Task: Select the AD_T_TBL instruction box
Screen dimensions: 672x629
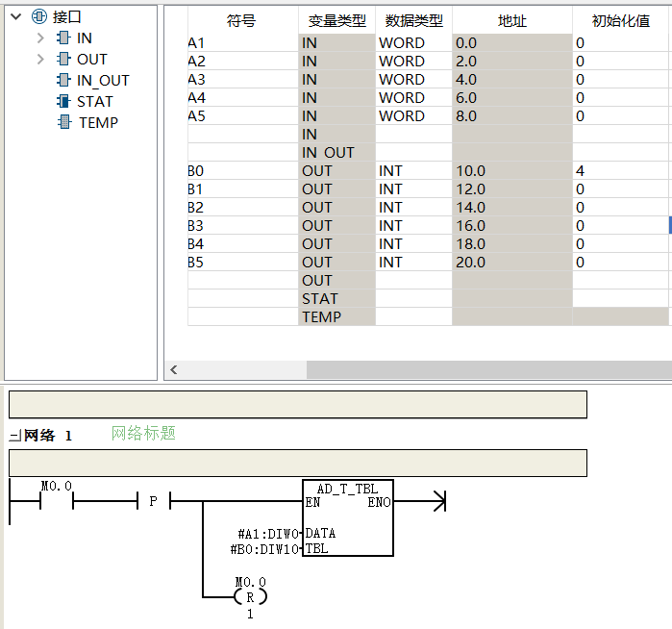Action: coord(348,518)
